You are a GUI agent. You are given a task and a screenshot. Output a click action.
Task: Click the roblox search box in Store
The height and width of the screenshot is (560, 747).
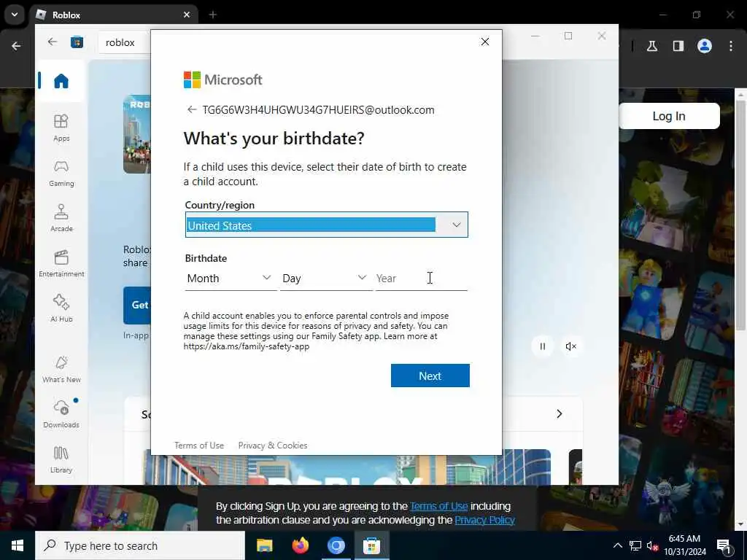point(125,42)
